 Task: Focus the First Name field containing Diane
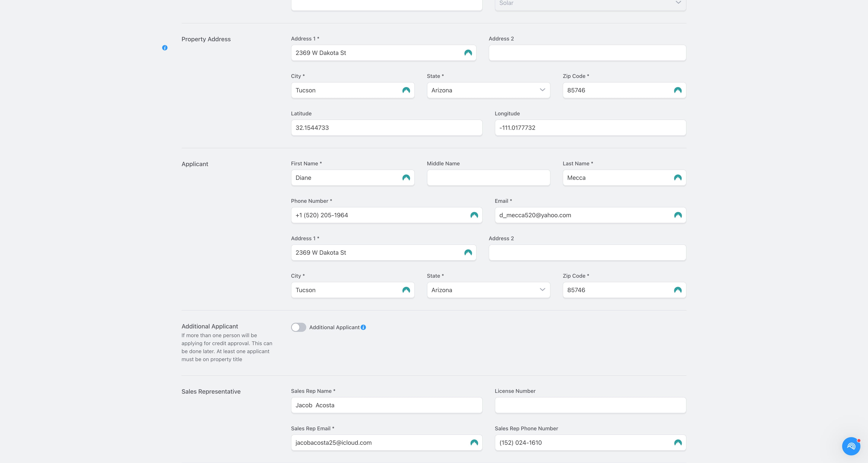coord(352,178)
